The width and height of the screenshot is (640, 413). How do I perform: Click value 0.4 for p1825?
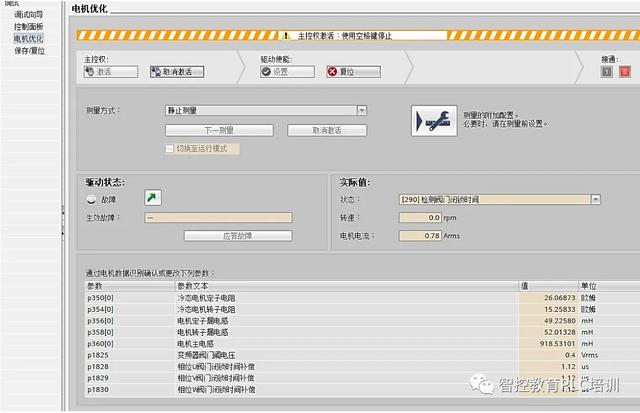(x=549, y=355)
